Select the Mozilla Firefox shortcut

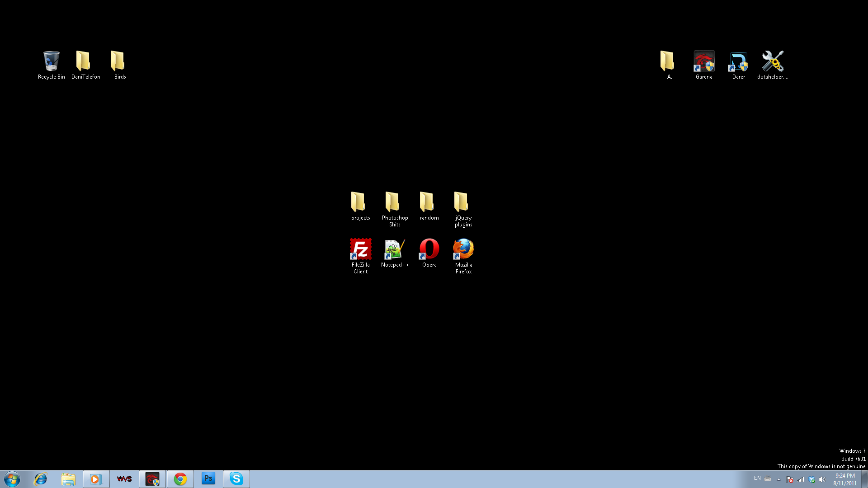(463, 256)
